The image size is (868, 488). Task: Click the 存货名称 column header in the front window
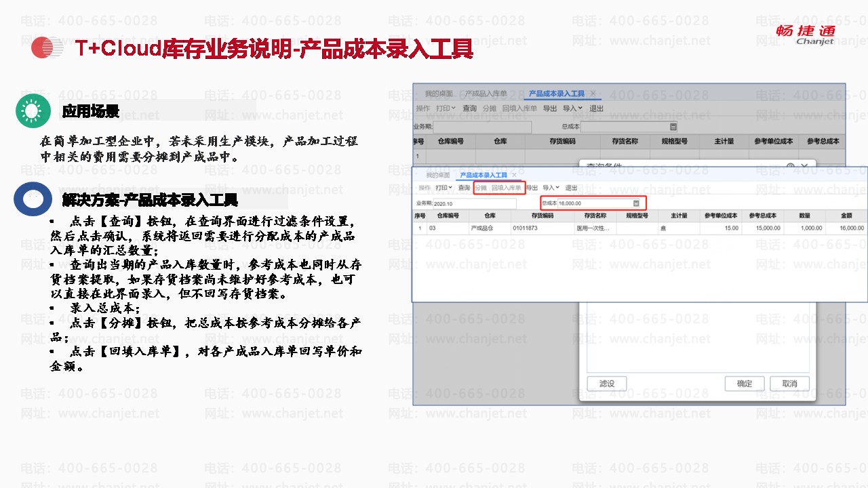(595, 216)
